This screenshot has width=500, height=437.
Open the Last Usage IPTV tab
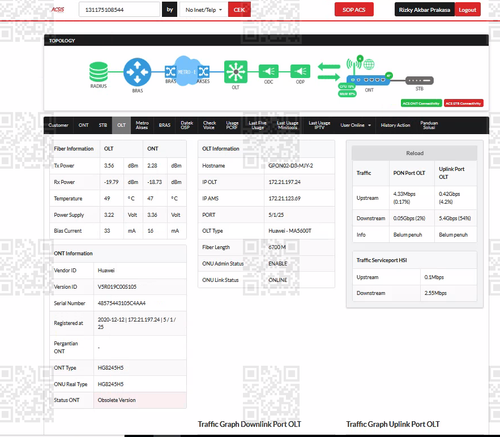coord(319,125)
